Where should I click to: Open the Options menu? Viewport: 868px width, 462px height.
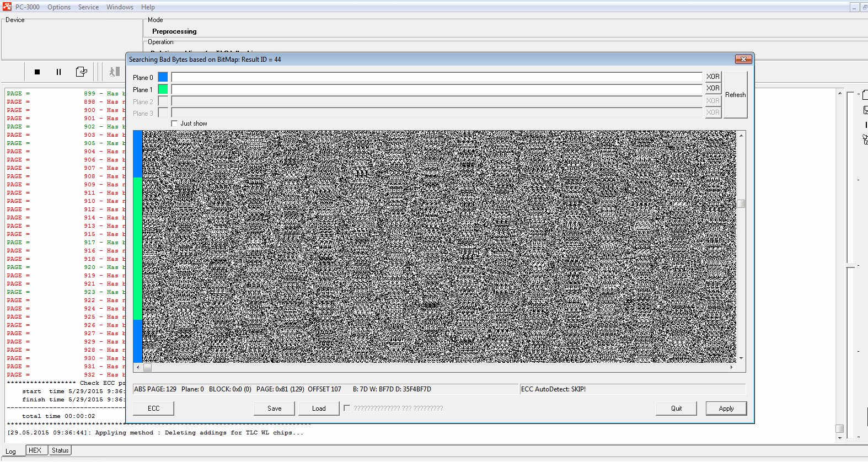(x=58, y=7)
